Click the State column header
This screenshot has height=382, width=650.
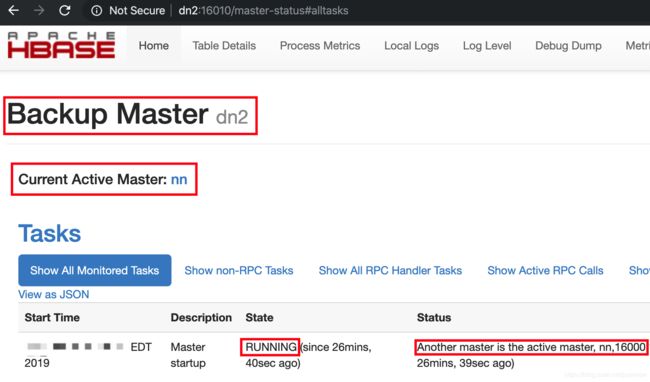(x=259, y=317)
